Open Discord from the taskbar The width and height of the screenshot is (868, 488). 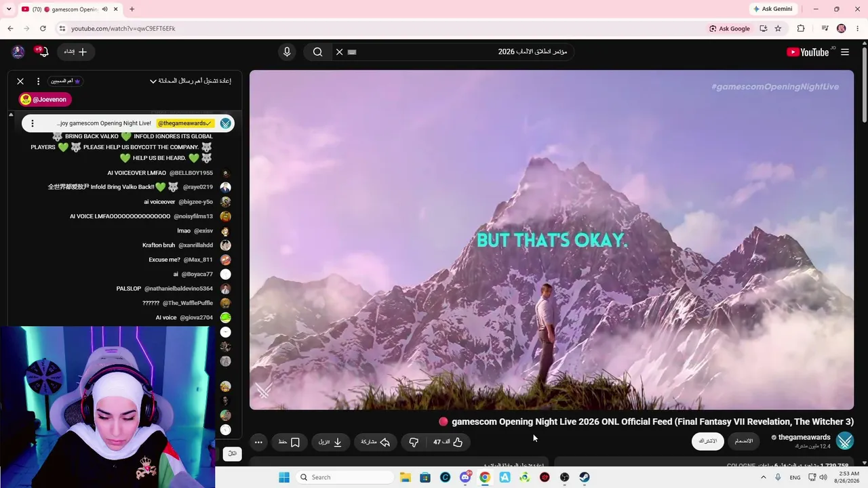click(x=465, y=477)
